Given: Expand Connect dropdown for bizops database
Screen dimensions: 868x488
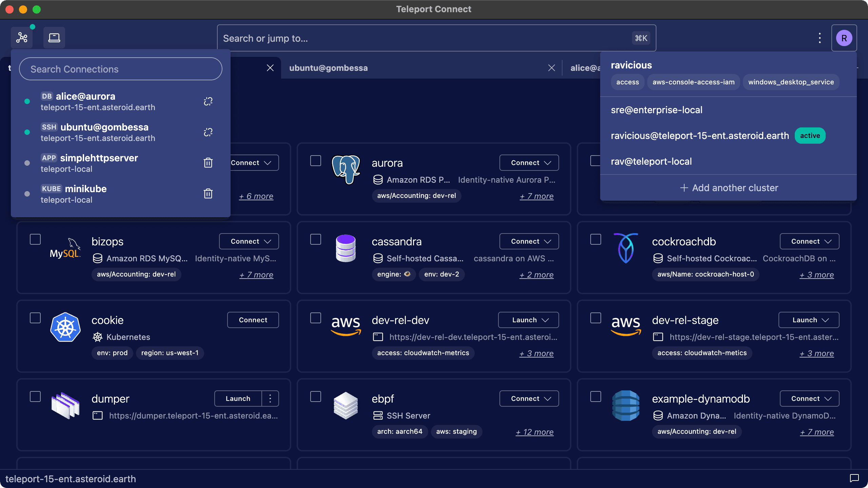Looking at the screenshot, I should pos(267,241).
